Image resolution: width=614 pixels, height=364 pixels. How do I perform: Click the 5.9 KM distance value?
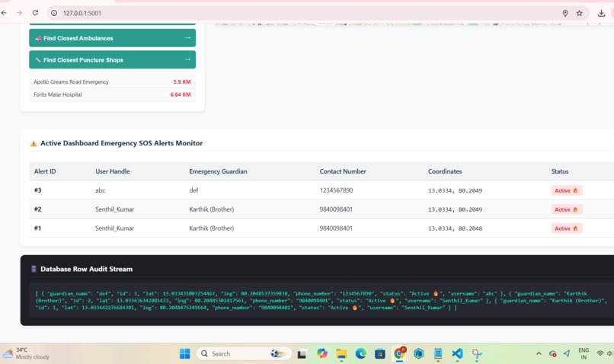coord(182,81)
